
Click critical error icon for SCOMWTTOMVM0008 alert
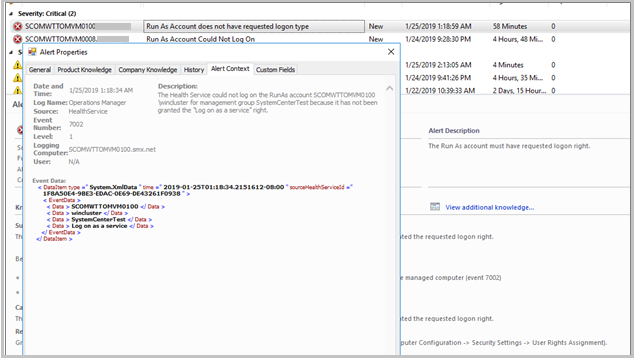[x=17, y=39]
